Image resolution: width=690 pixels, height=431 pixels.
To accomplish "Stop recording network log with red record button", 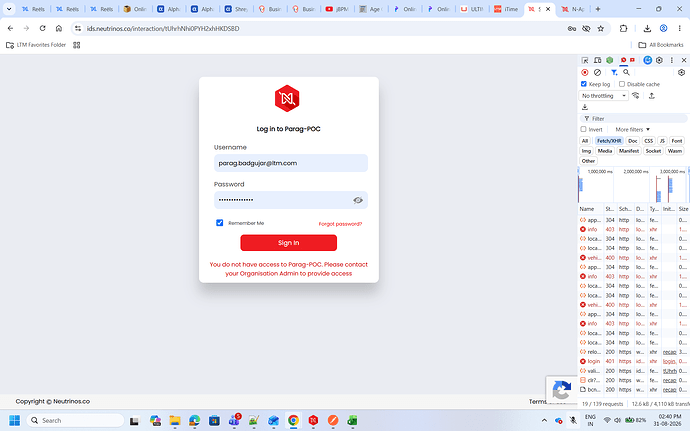I will click(x=585, y=72).
